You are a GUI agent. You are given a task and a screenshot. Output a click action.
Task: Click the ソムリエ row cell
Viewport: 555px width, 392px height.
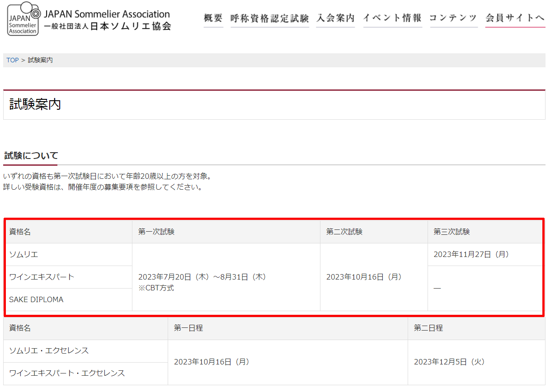pos(68,254)
